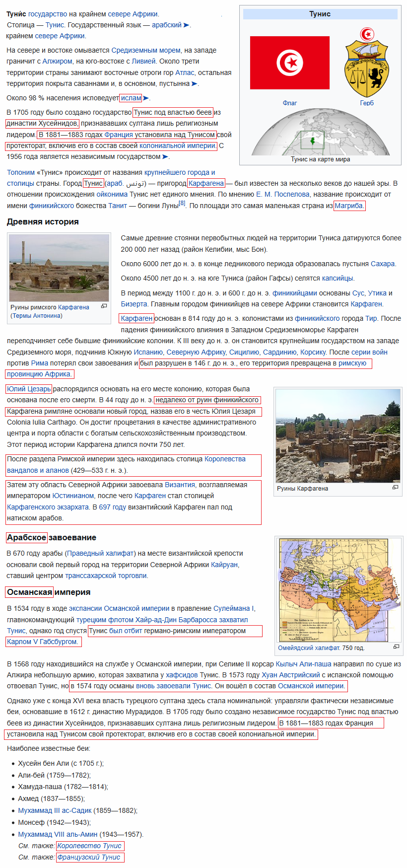Open 'Карлом V Габсбургом' link
The image size is (407, 868).
click(42, 642)
